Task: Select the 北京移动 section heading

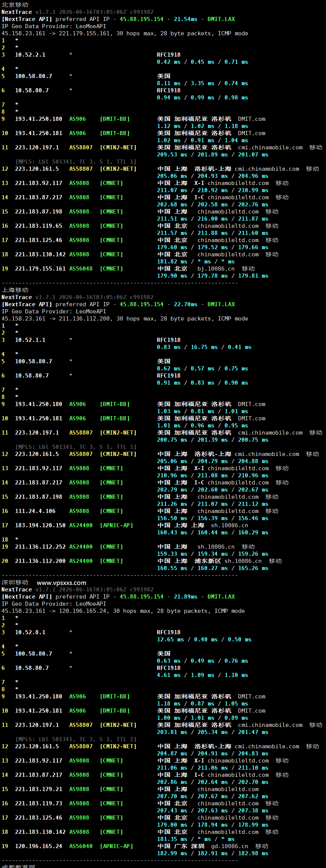Action: coord(15,5)
